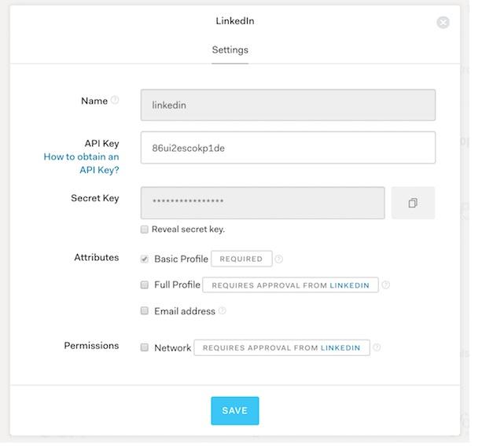Copy the secret key to clipboard
The height and width of the screenshot is (448, 504).
click(x=413, y=203)
